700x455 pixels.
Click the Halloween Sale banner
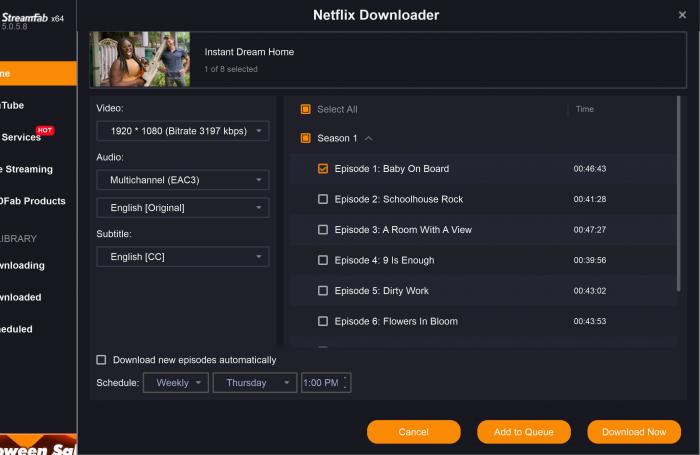tap(38, 444)
